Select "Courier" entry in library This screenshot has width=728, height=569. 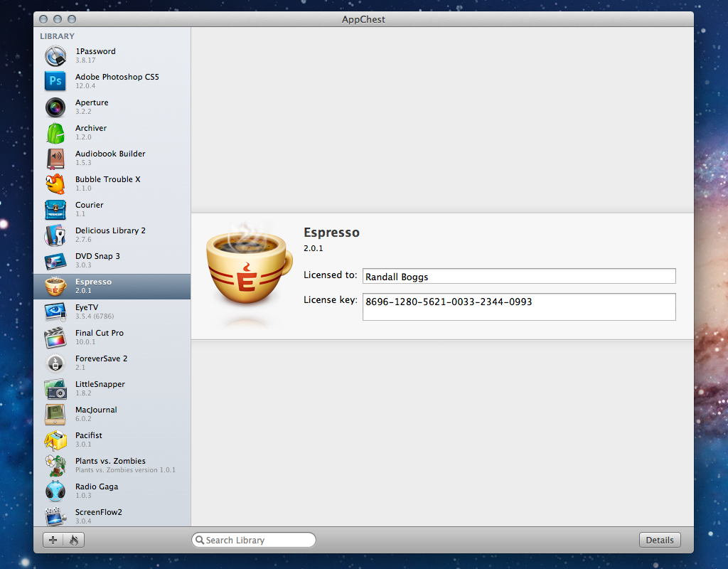coord(89,205)
